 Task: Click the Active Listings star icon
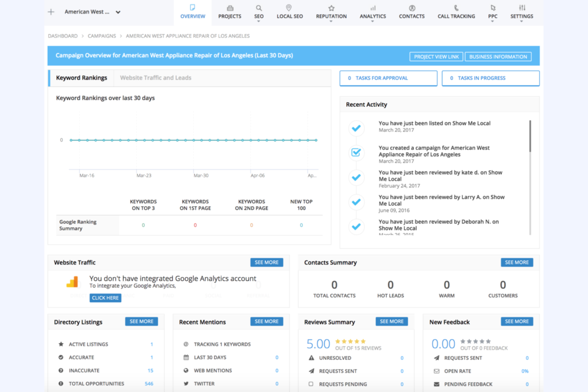(61, 344)
